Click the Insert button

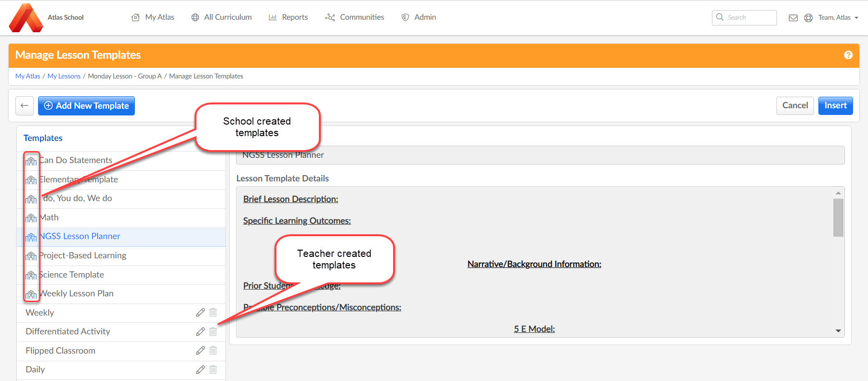click(x=836, y=106)
